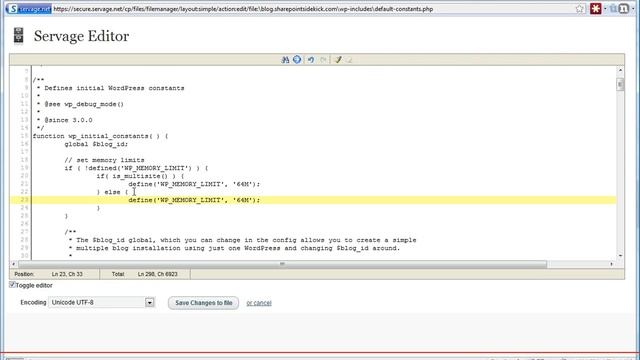Click the 'global $blog_id;' line
Viewport: 640px width, 360px height.
(x=96, y=144)
